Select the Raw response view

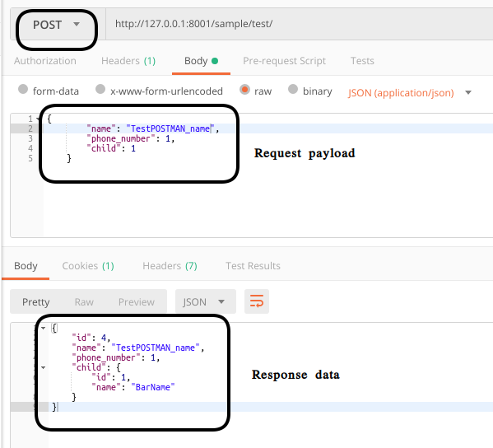(x=84, y=302)
